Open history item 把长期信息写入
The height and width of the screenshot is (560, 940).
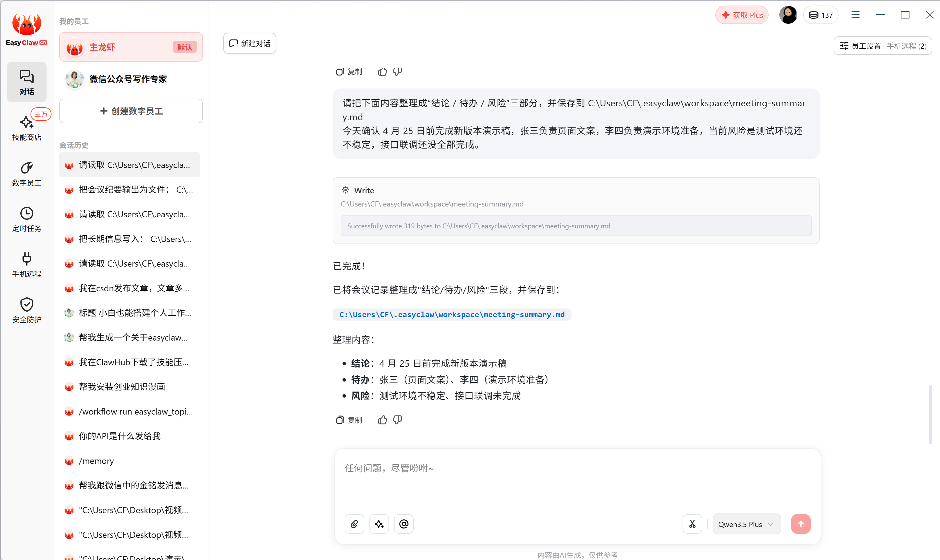129,239
